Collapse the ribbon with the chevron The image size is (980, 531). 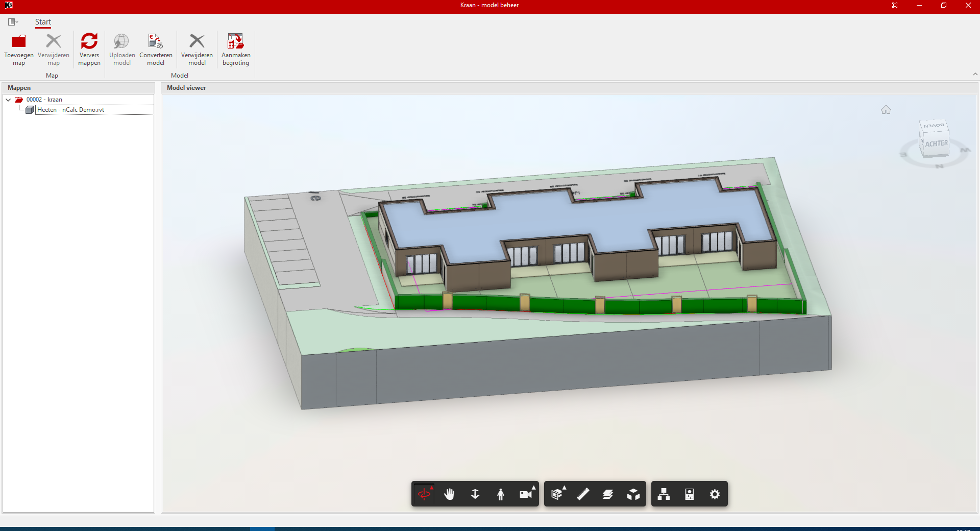pos(974,74)
